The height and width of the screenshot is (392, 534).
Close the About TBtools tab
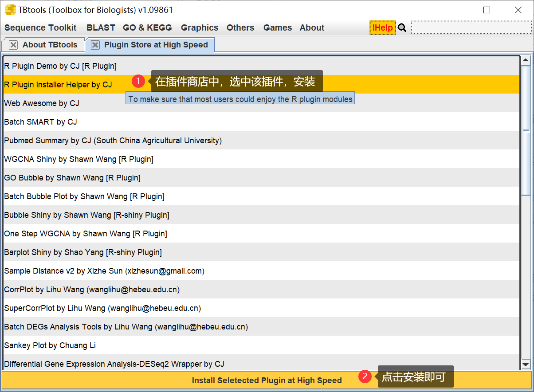click(x=14, y=45)
